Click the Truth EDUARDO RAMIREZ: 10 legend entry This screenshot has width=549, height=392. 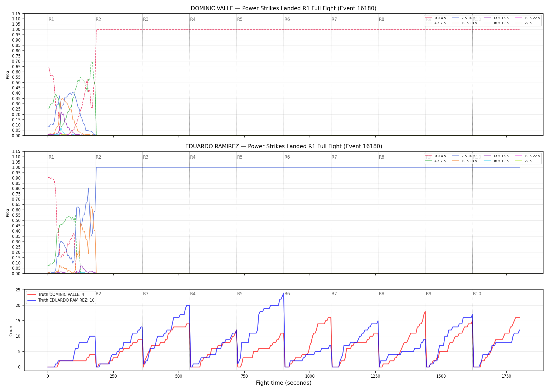click(61, 300)
